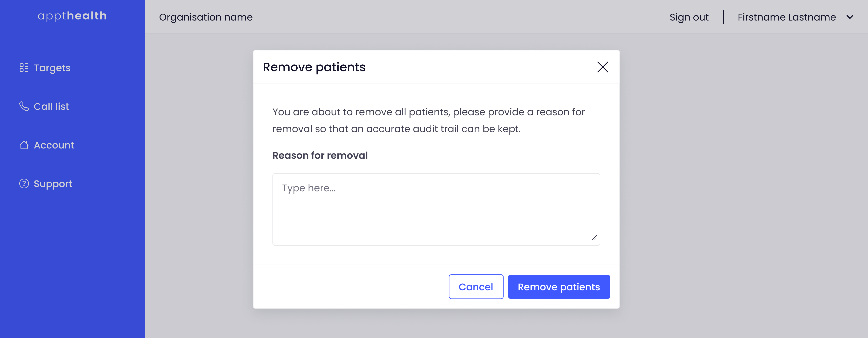Image resolution: width=868 pixels, height=338 pixels.
Task: Focus the Type here reason textarea
Action: 436,209
